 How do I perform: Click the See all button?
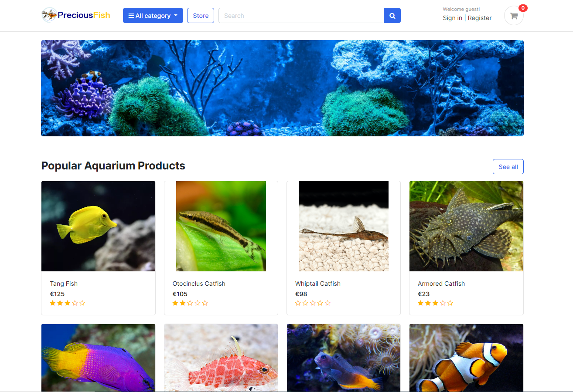tap(508, 166)
